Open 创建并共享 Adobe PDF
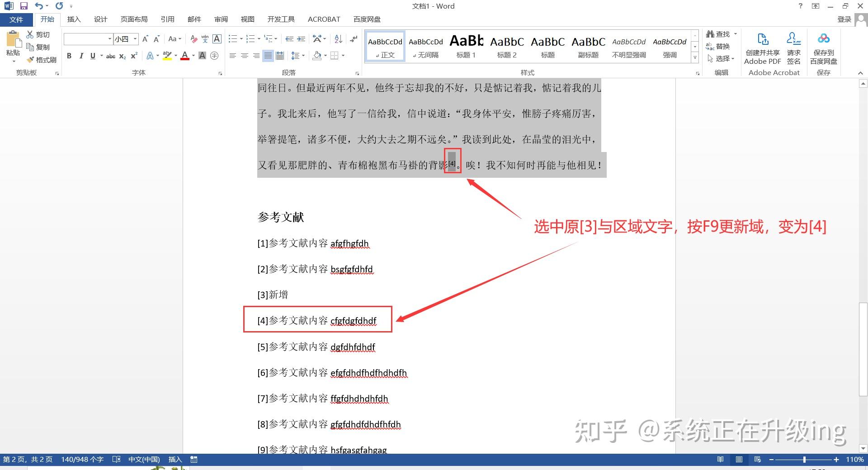Viewport: 868px width, 470px height. (762, 47)
